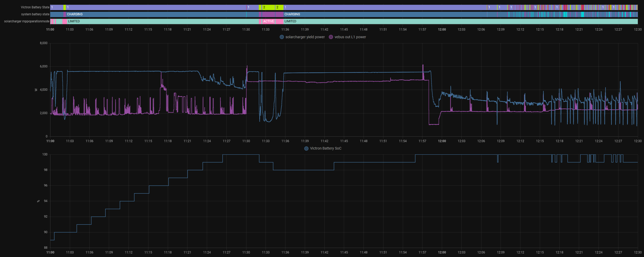Click the 8,000 W axis label
644x257 pixels.
44,43
